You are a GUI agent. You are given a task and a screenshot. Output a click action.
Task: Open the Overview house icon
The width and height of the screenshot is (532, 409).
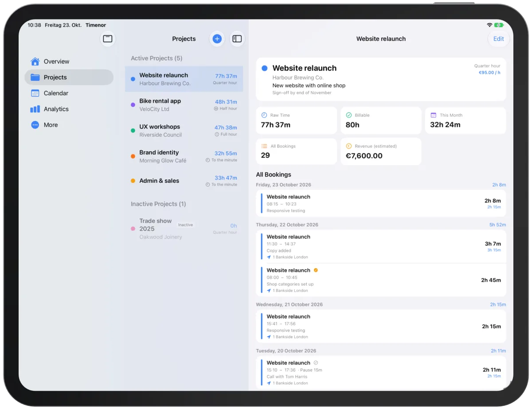click(35, 61)
